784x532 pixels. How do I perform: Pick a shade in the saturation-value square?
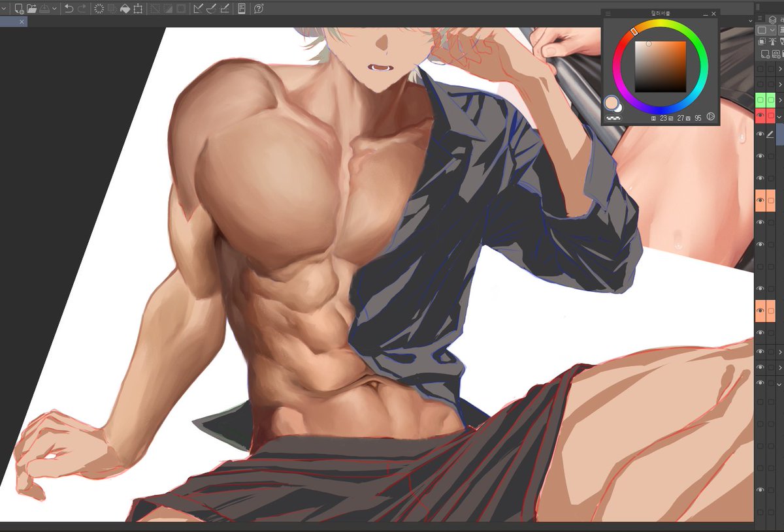click(660, 66)
